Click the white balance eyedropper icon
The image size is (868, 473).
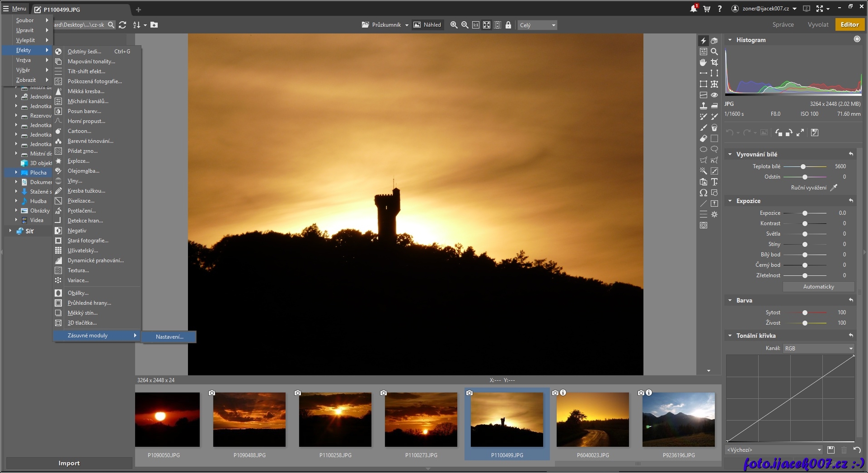pos(834,188)
